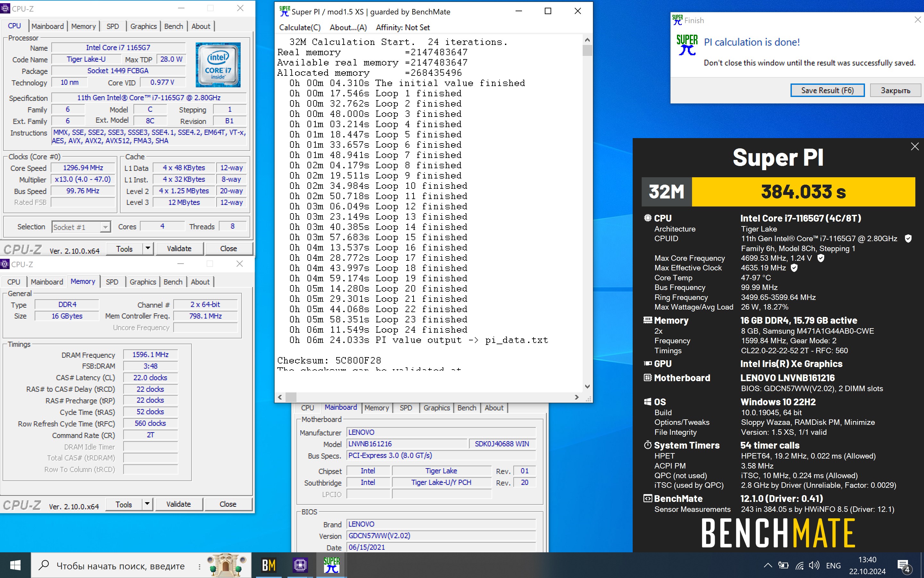Open Memory tab in CPU-Z Mainboard window
Screen dimensions: 924x578
click(x=376, y=408)
